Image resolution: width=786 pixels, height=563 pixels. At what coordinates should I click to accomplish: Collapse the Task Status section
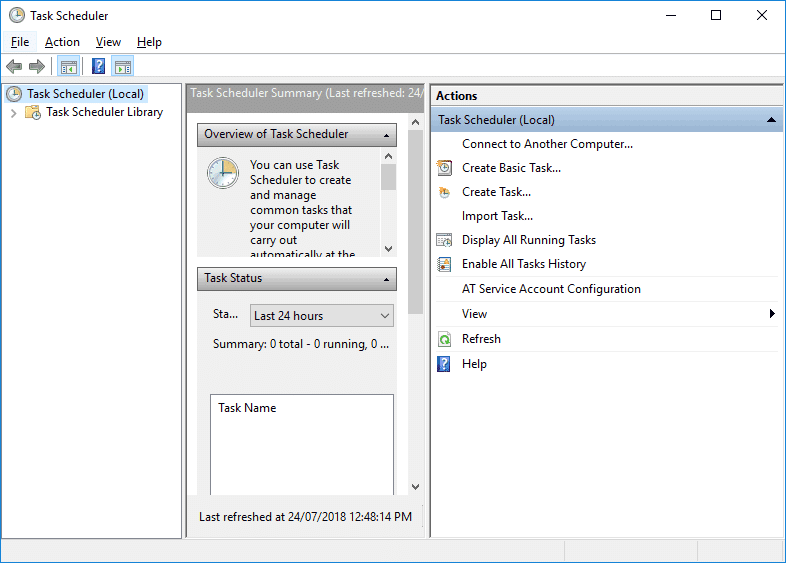click(x=386, y=279)
